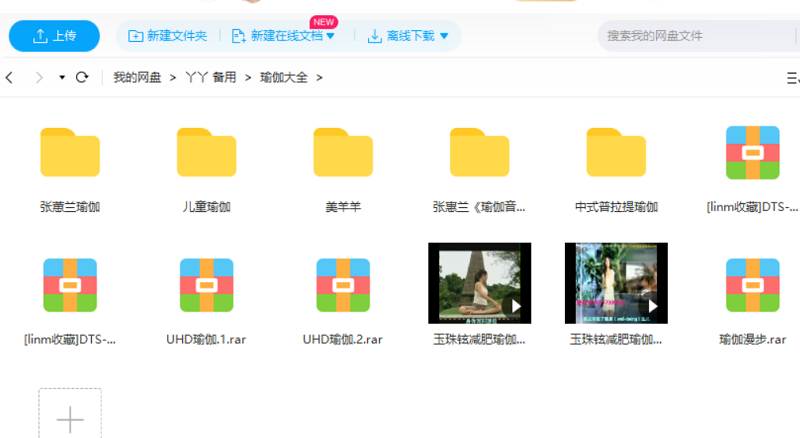Click the back navigation arrow
800x438 pixels.
(10, 77)
